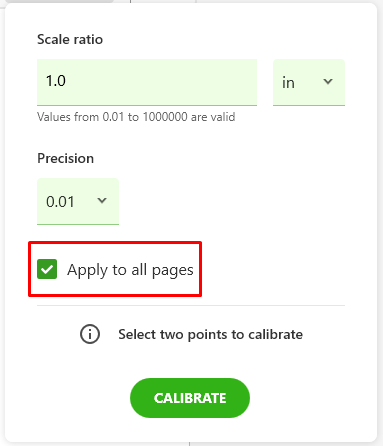Click empty space right of Precision dropdown
Viewport: 383px width, 446px height.
230,201
